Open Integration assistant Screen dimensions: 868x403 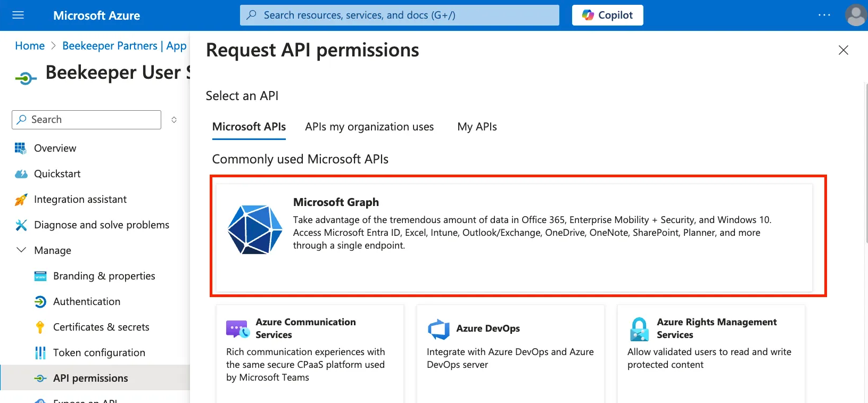80,200
